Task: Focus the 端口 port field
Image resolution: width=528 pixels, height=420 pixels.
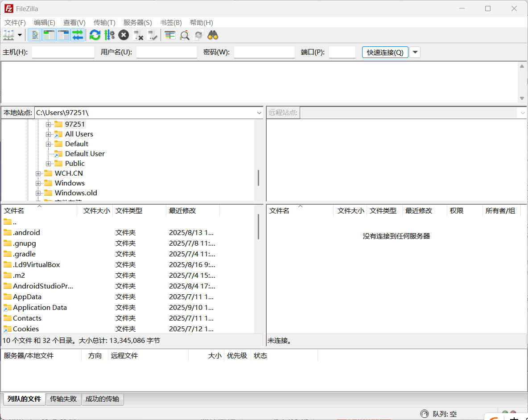Action: (x=342, y=52)
